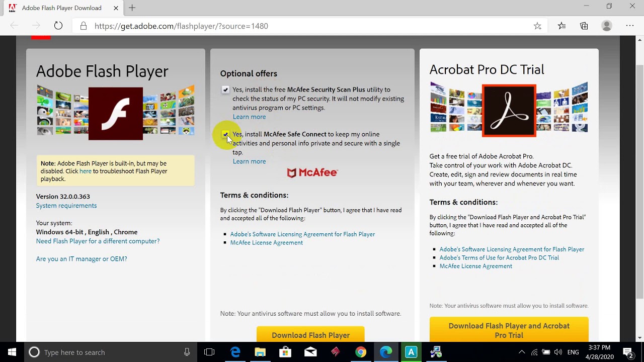This screenshot has width=644, height=362.
Task: Open the IT manager or OEM link
Action: (82, 258)
